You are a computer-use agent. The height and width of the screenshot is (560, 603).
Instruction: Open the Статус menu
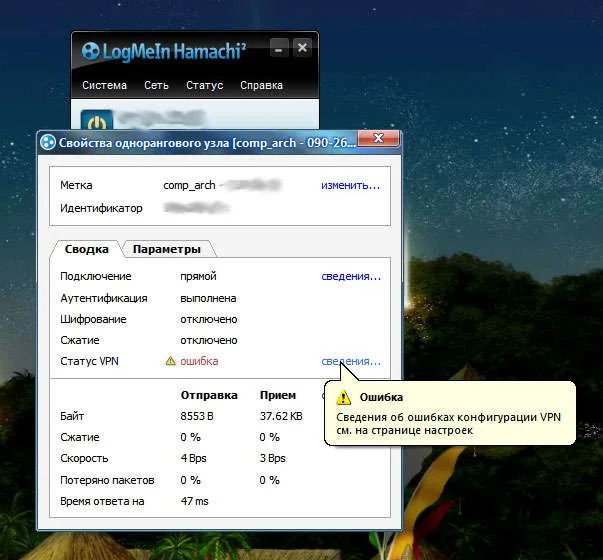coord(204,85)
